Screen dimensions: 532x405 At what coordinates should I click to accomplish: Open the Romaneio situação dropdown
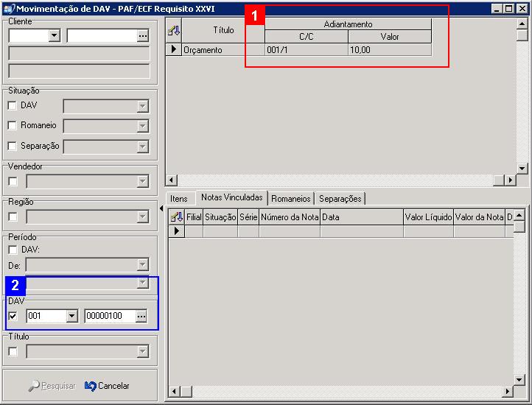pos(143,126)
